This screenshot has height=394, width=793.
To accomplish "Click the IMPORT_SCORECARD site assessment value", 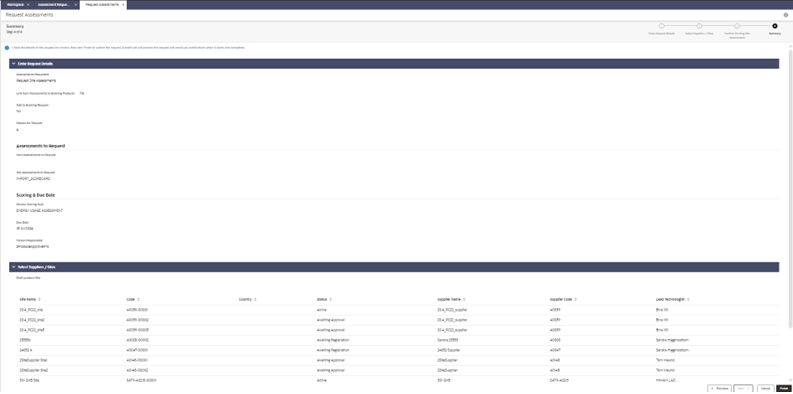I will point(33,179).
